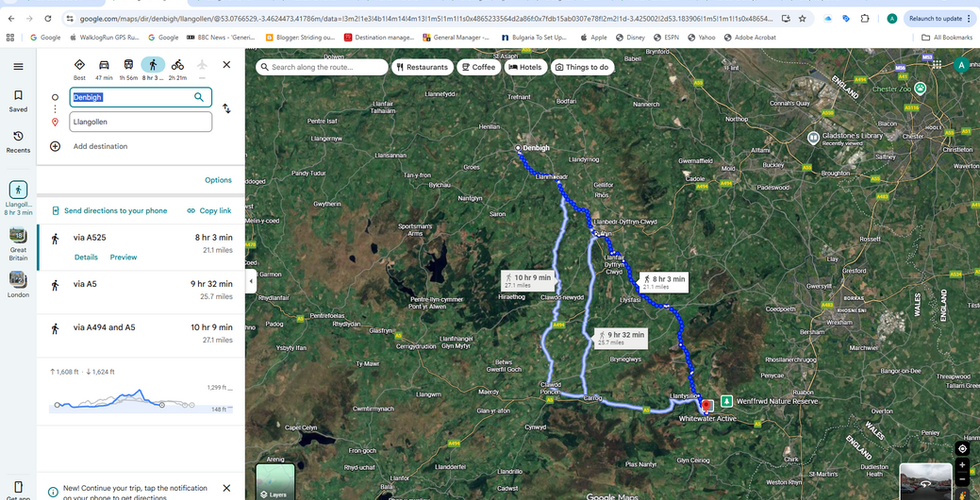This screenshot has height=500, width=980.
Task: Select the via A5 route
Action: (x=141, y=290)
